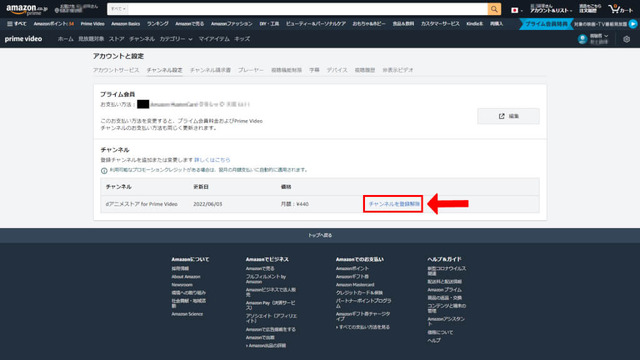Open Amazon Pay footer link
640x360 pixels.
pyautogui.click(x=270, y=305)
